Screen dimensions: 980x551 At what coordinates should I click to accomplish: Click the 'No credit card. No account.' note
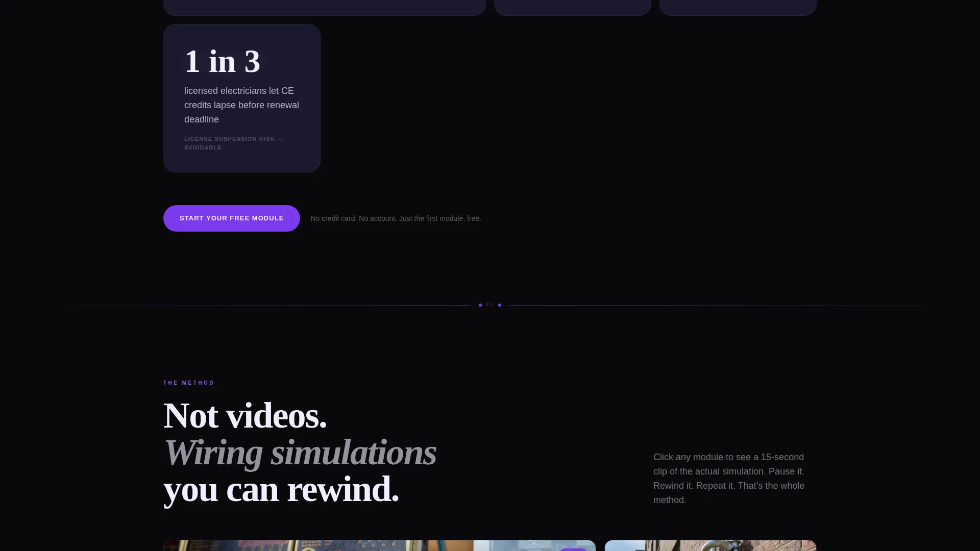(396, 218)
